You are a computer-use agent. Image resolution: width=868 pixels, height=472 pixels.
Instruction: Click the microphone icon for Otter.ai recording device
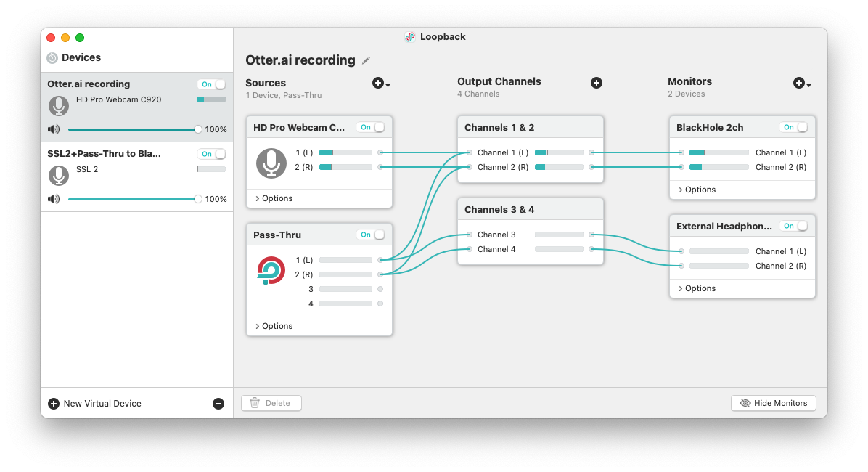click(59, 105)
